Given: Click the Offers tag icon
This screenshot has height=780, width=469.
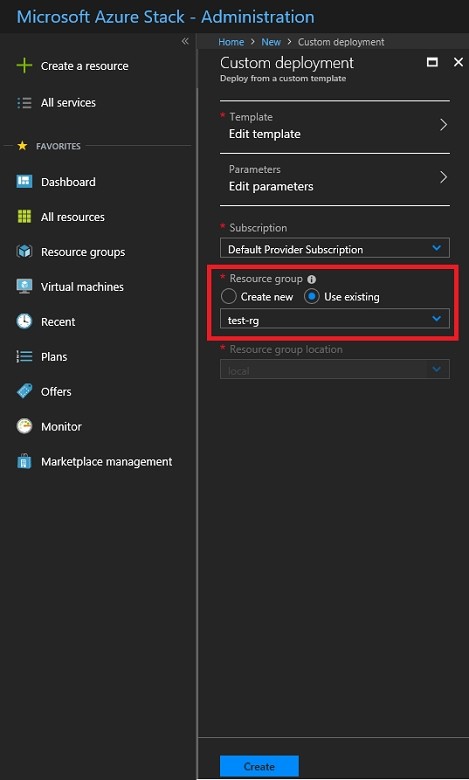Looking at the screenshot, I should [x=24, y=391].
